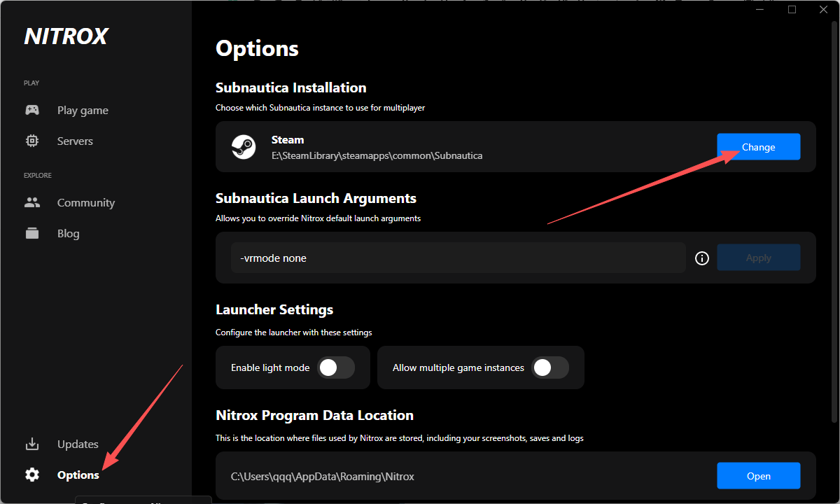The image size is (840, 504).
Task: Click the Community people icon
Action: [x=32, y=203]
